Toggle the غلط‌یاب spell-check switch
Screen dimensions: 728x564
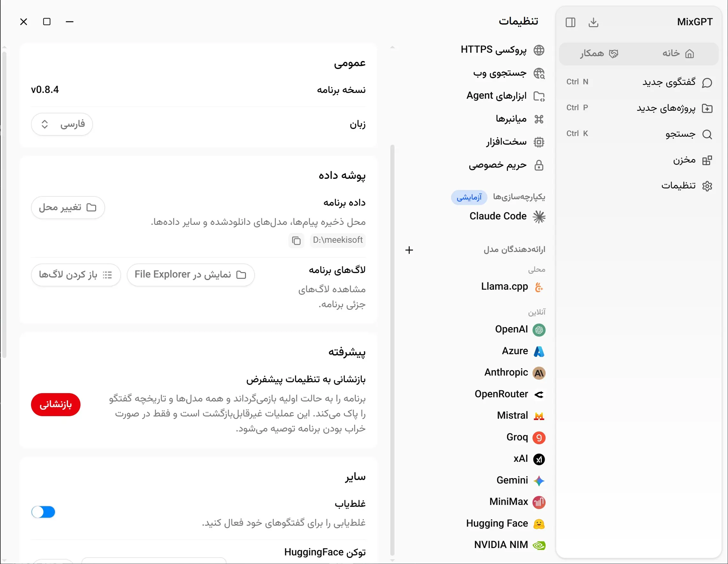(43, 512)
